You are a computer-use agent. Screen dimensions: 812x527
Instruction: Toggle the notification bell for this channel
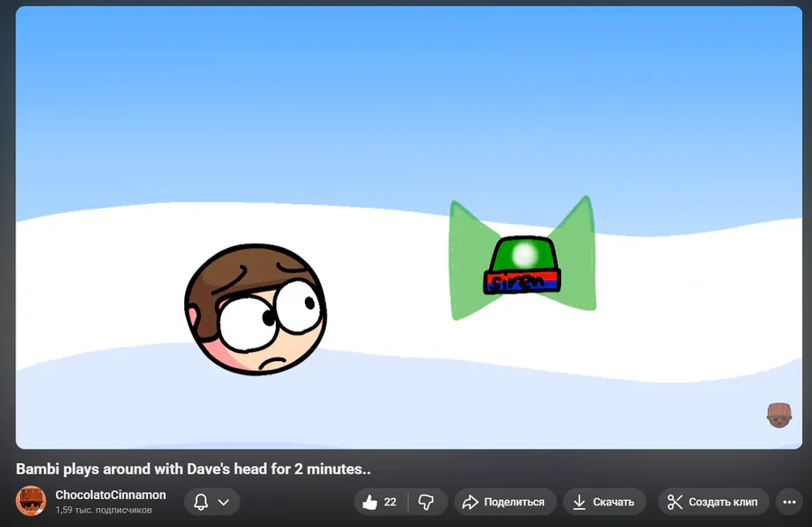[201, 502]
